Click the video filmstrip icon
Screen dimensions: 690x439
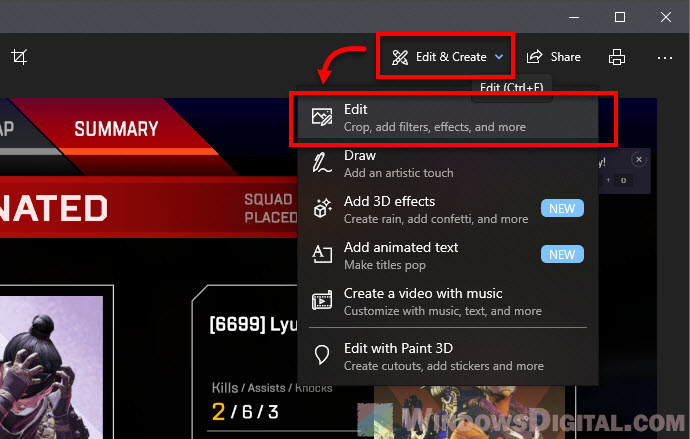[322, 301]
